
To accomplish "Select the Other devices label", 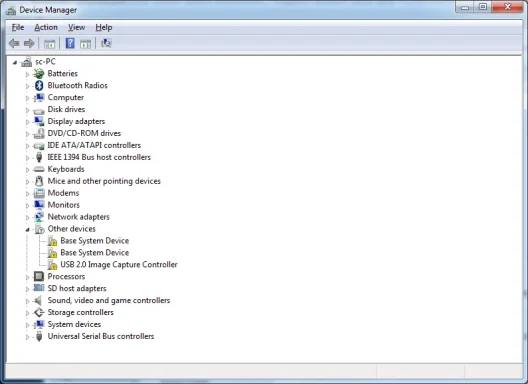I will coord(71,229).
